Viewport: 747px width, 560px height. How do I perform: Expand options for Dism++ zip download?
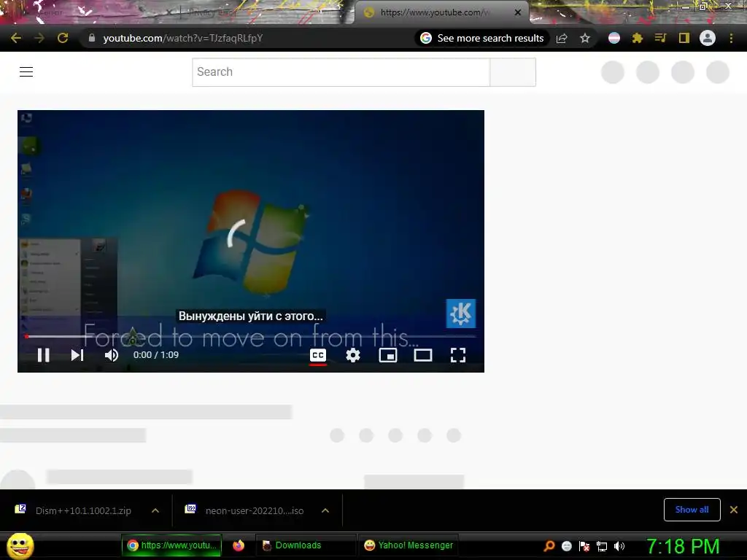[x=155, y=510]
